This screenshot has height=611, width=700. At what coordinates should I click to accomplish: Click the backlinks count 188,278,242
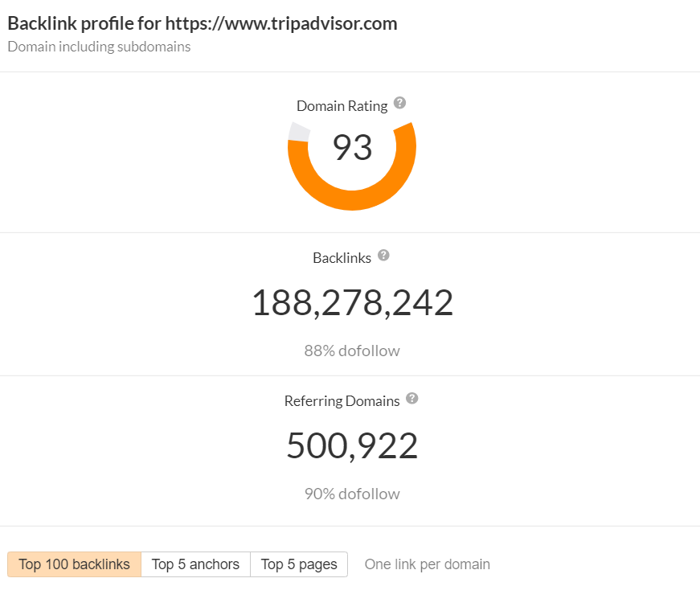coord(353,303)
